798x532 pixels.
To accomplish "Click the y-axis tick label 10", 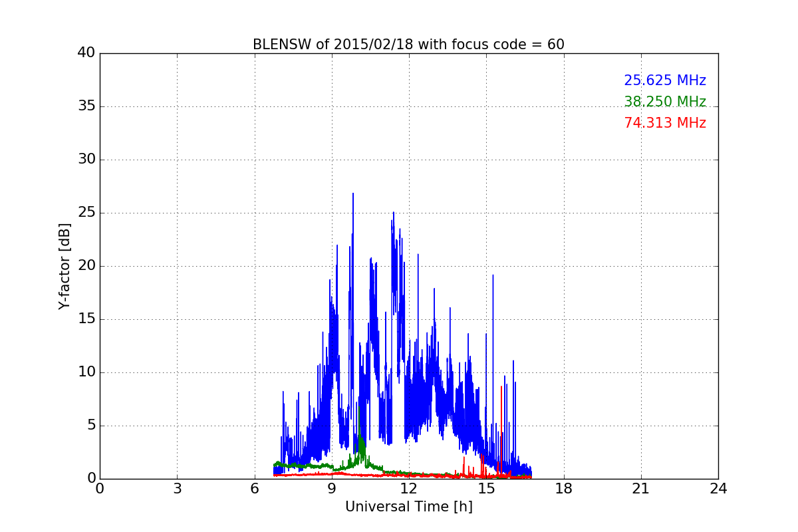I will [86, 372].
